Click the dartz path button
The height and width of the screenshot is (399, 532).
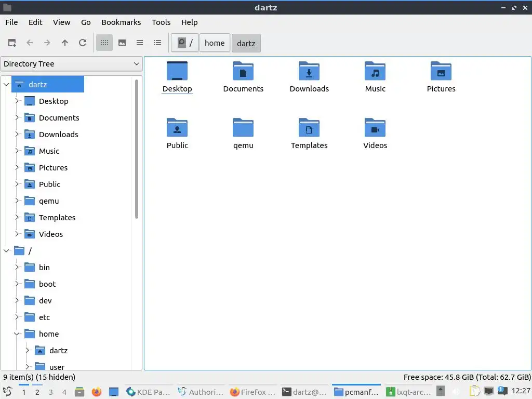[x=246, y=43]
